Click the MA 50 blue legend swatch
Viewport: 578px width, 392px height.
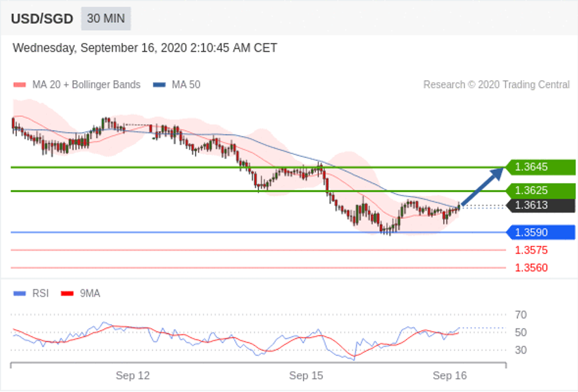(x=159, y=85)
